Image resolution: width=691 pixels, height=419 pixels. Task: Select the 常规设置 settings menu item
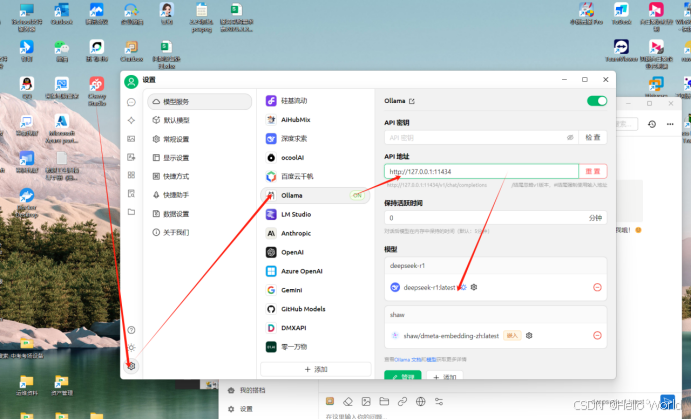(200, 139)
